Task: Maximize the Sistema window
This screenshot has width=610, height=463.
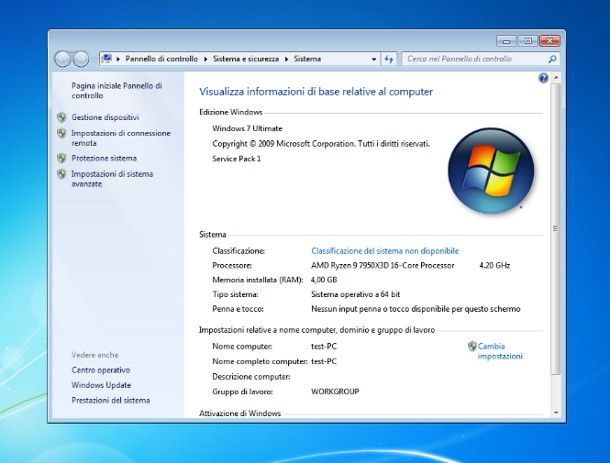Action: (x=528, y=41)
